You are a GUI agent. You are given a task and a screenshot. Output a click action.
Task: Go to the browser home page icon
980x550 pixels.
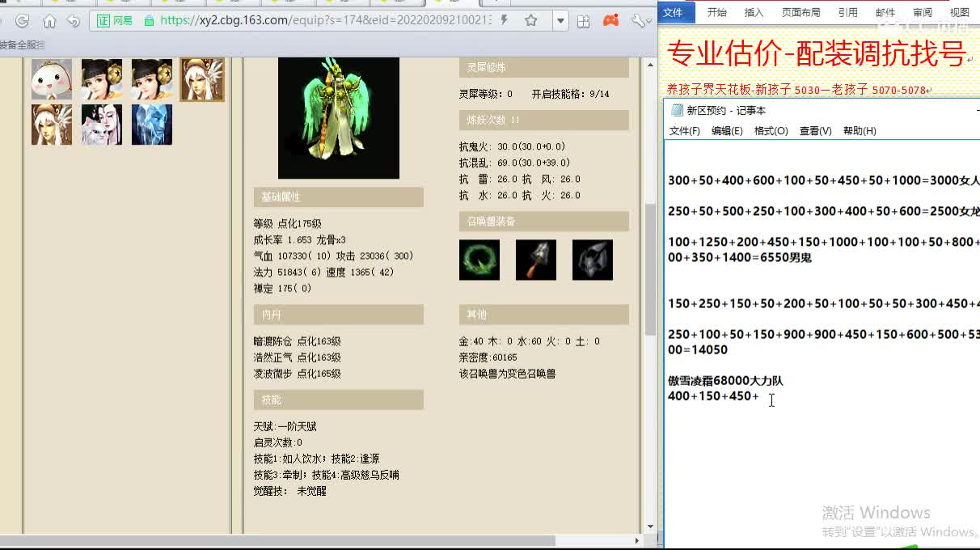pyautogui.click(x=49, y=21)
